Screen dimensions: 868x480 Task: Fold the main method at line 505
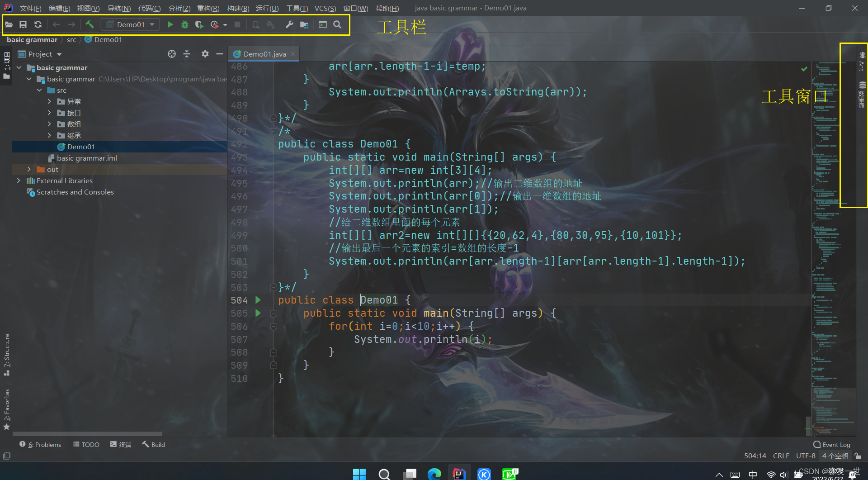tap(274, 313)
